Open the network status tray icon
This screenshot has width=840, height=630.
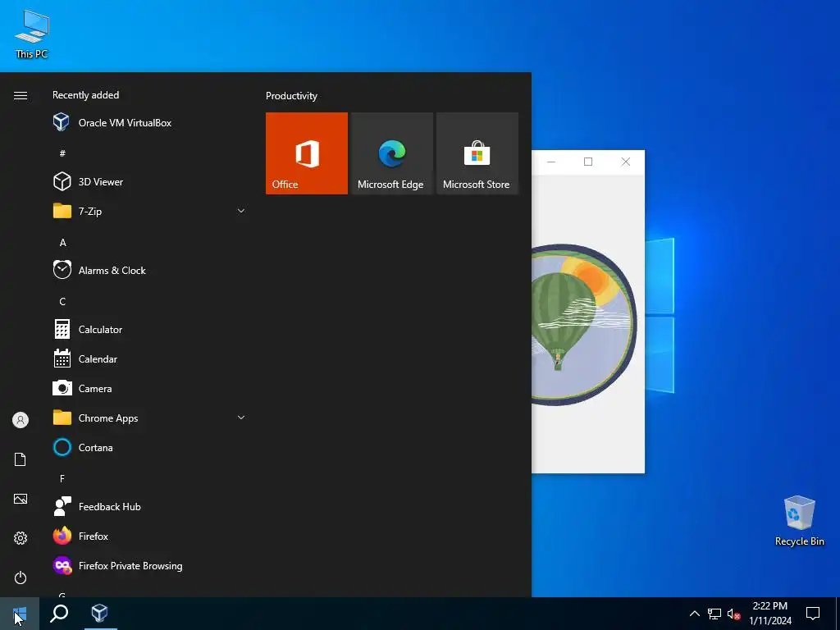pos(714,614)
